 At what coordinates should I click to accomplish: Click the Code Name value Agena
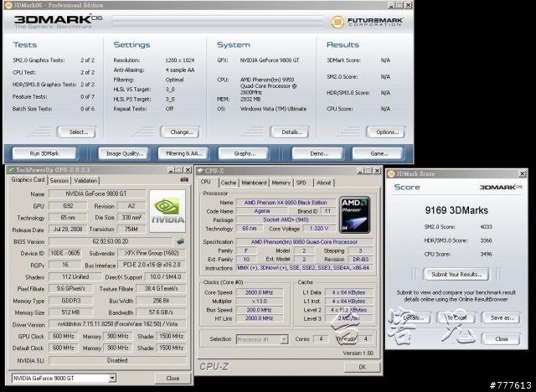tap(262, 211)
